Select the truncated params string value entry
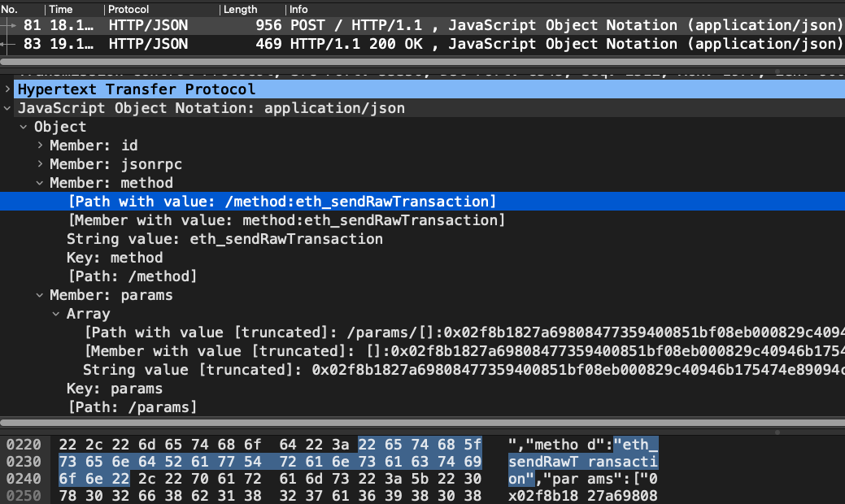The height and width of the screenshot is (504, 845). 244,369
